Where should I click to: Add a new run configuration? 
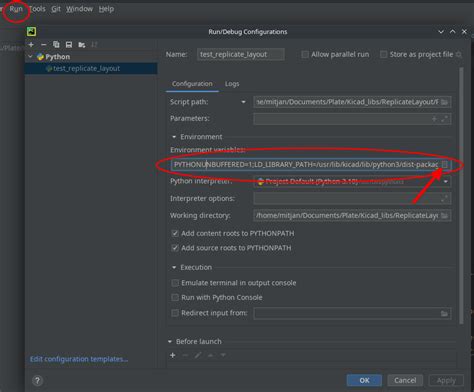[31, 44]
